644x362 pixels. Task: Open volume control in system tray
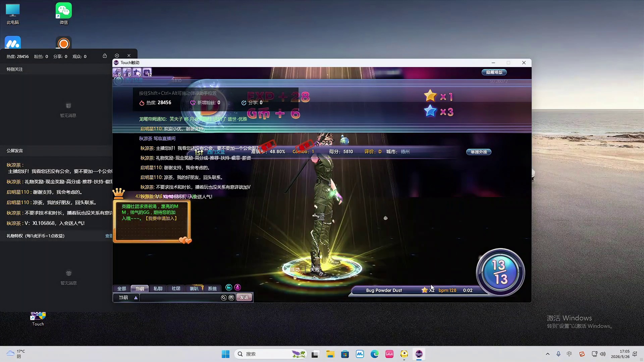click(x=603, y=354)
